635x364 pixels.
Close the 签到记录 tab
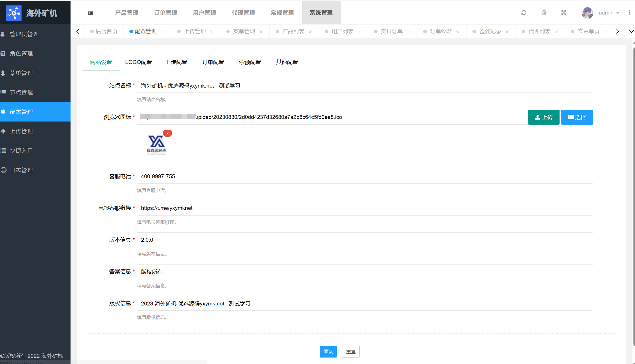coord(507,32)
